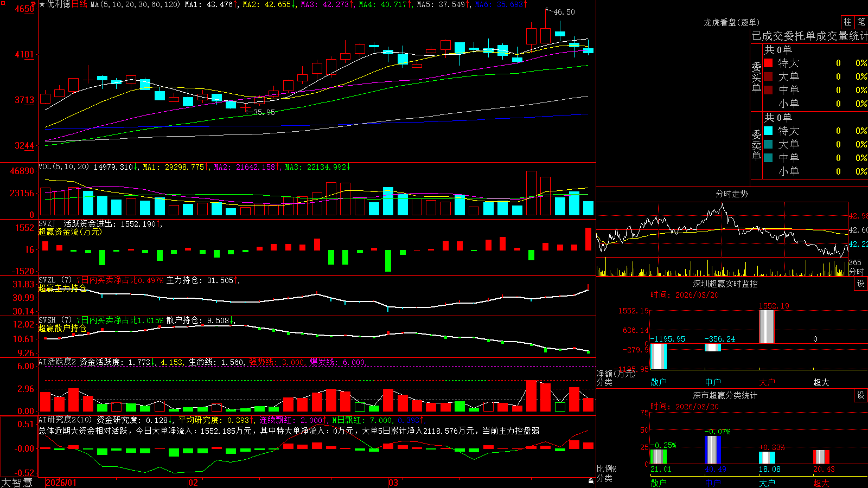Image resolution: width=868 pixels, height=488 pixels.
Task: Click the 优利德 stock name
Action: coord(59,4)
